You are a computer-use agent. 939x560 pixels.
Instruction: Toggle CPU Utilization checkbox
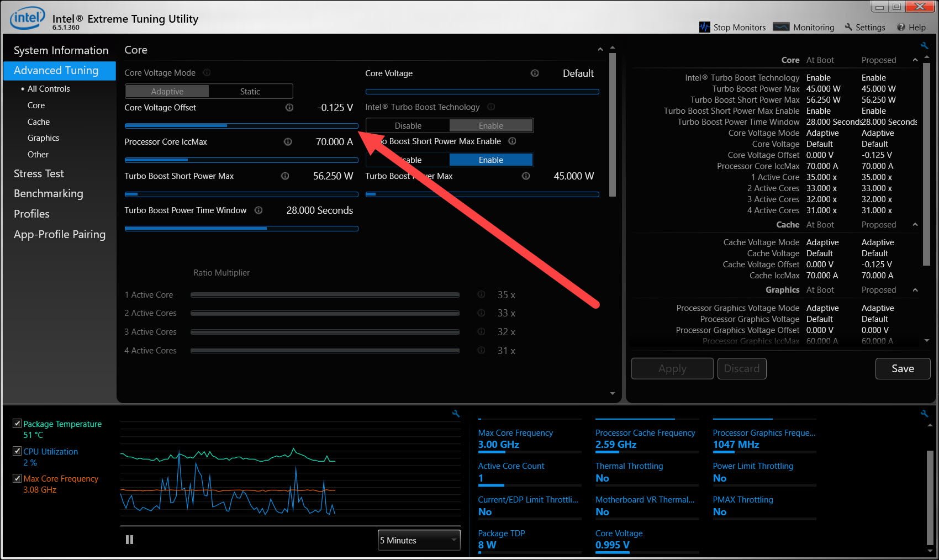[x=17, y=451]
